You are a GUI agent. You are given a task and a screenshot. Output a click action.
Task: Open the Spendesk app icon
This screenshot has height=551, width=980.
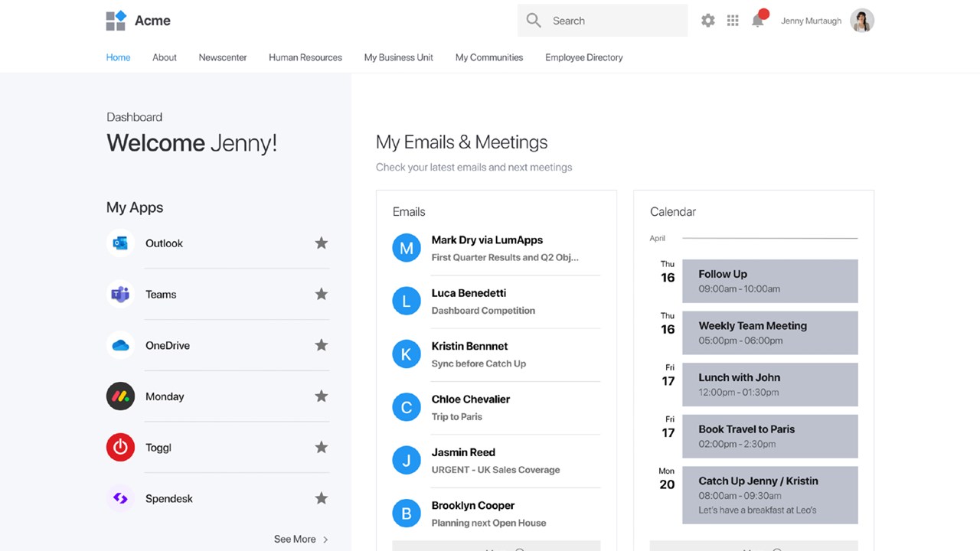click(x=120, y=498)
